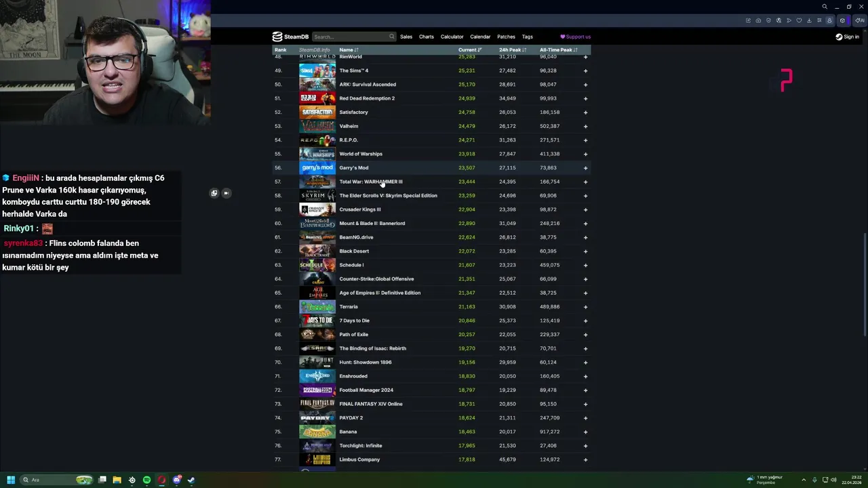Expand the plus for Black Desert row
This screenshot has height=488, width=868.
585,251
